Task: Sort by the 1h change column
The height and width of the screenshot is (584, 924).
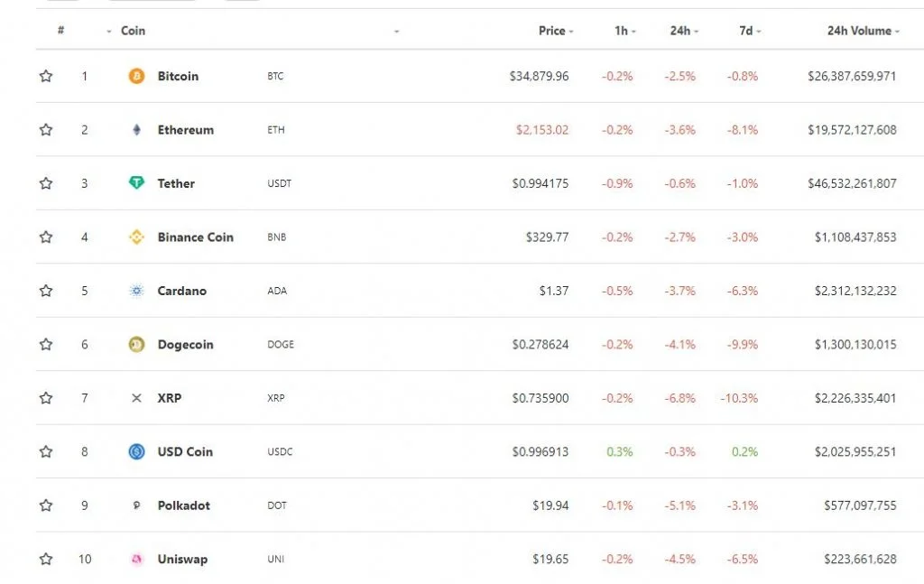Action: (624, 31)
